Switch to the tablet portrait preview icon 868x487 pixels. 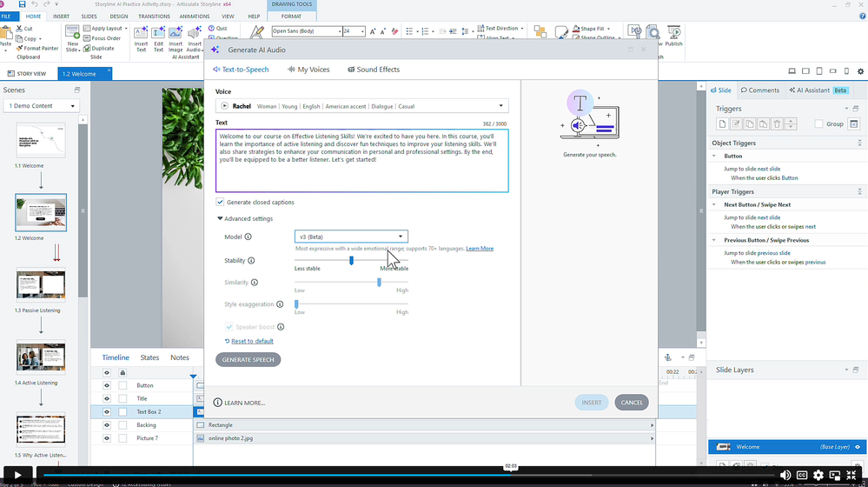point(819,71)
